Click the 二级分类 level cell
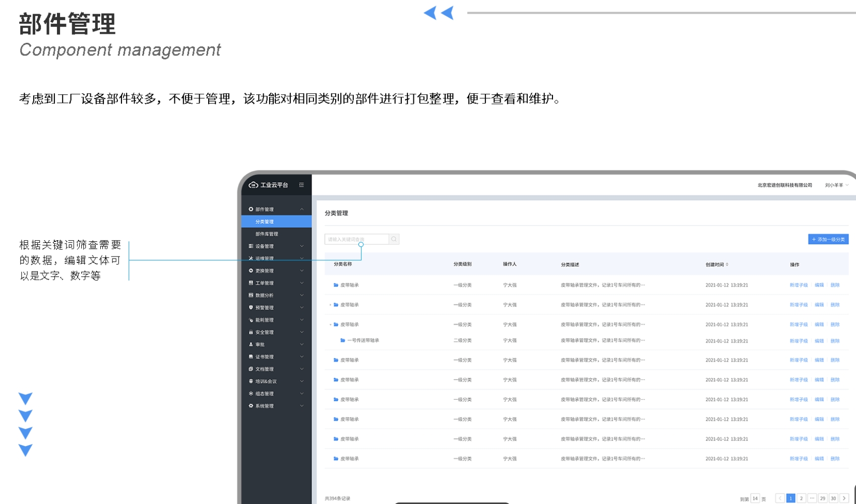Screen dimensions: 856x504 (x=462, y=341)
